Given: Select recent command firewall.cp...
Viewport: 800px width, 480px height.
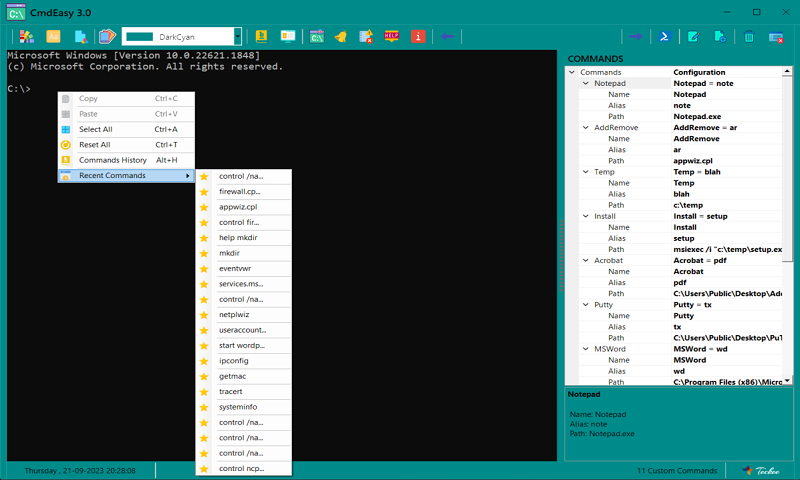Looking at the screenshot, I should point(244,192).
